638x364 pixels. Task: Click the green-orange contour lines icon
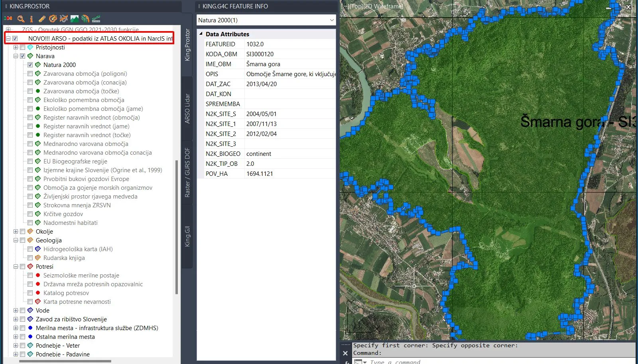coord(85,19)
